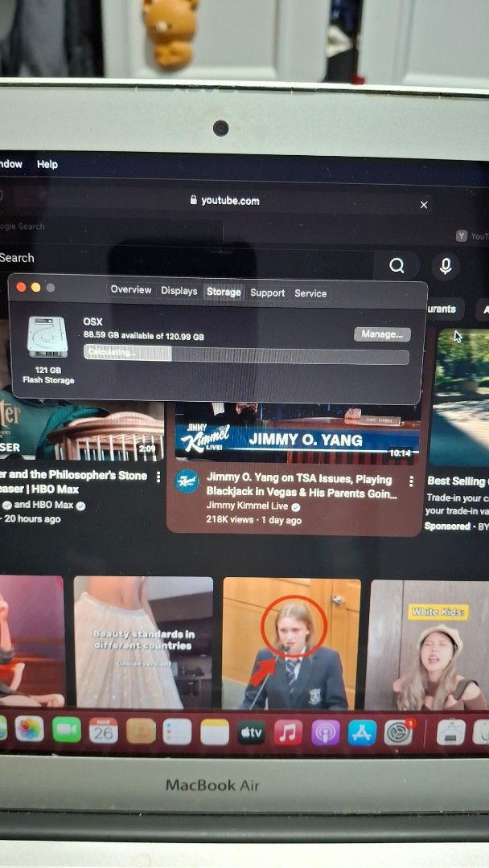Click the '218K views · 1 day ago' text

pyautogui.click(x=253, y=520)
